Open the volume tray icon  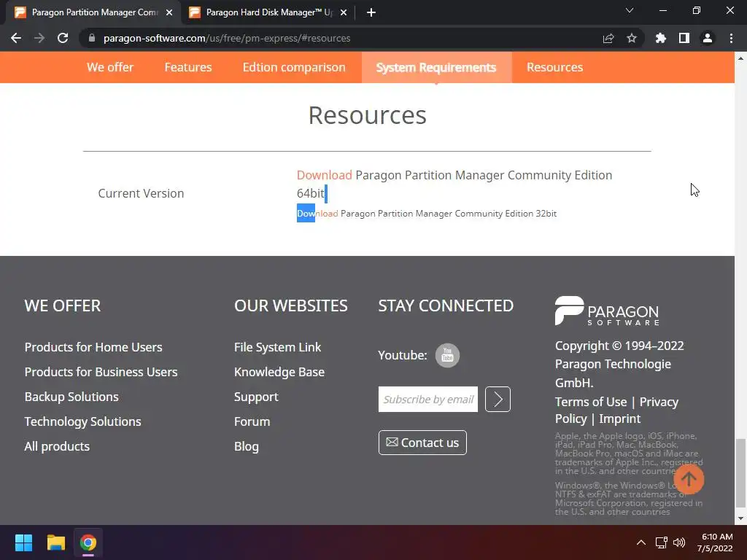679,542
